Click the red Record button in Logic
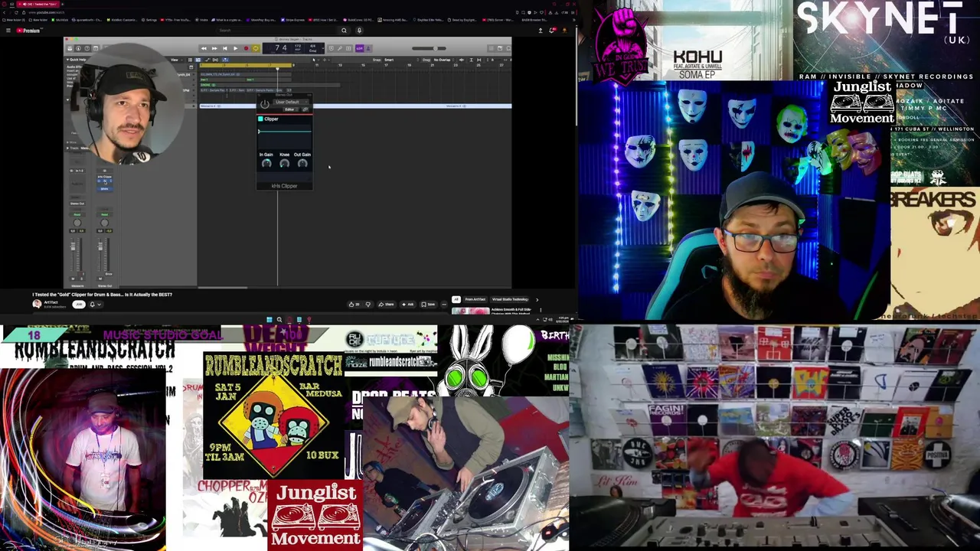Viewport: 980px width, 551px height. [x=246, y=48]
